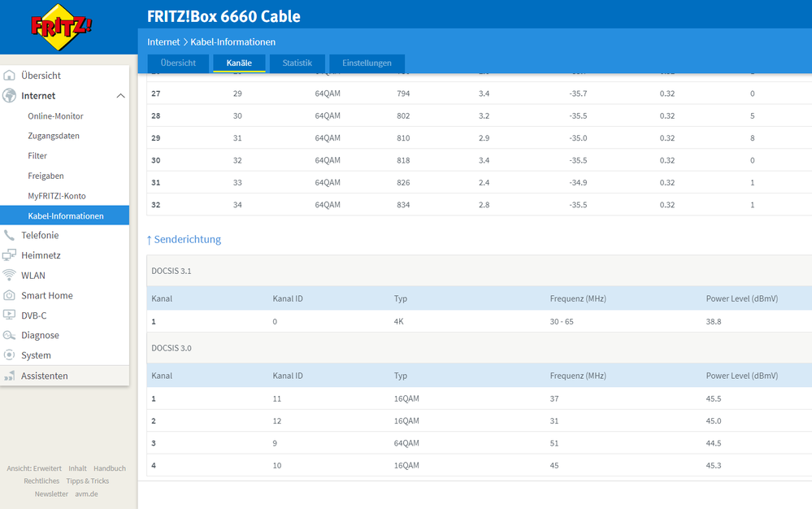Visit the avm.de link
812x509 pixels.
(86, 494)
